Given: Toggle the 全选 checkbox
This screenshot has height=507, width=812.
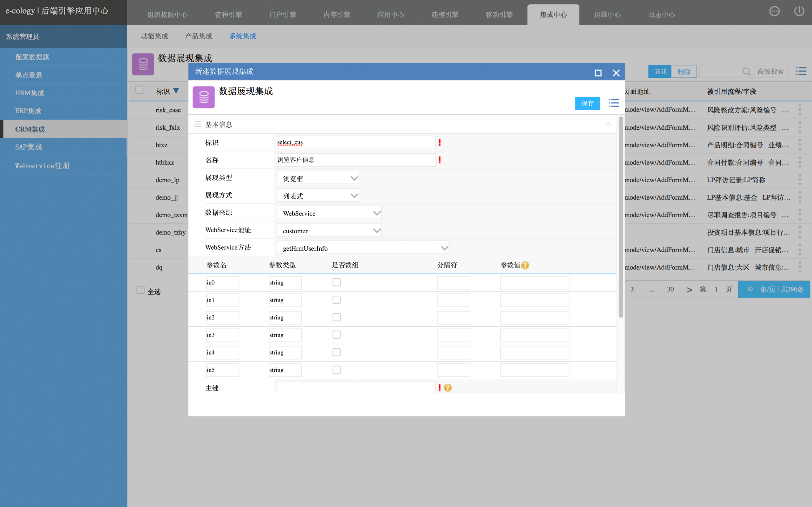Looking at the screenshot, I should pos(140,290).
